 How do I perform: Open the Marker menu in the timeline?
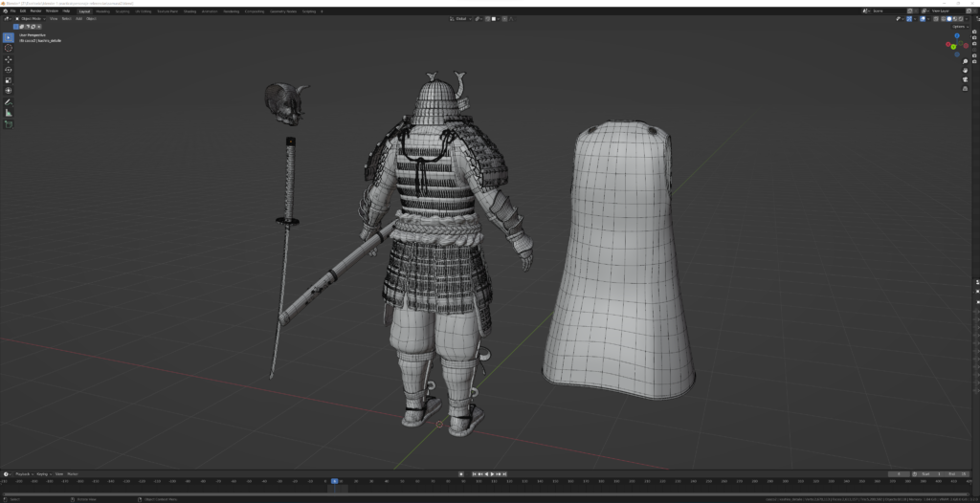coord(73,474)
